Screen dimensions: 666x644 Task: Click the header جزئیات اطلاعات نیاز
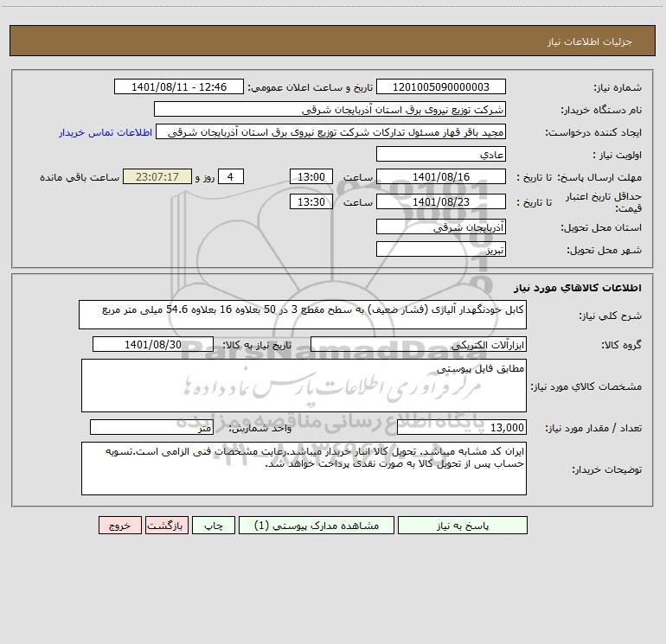pyautogui.click(x=590, y=41)
